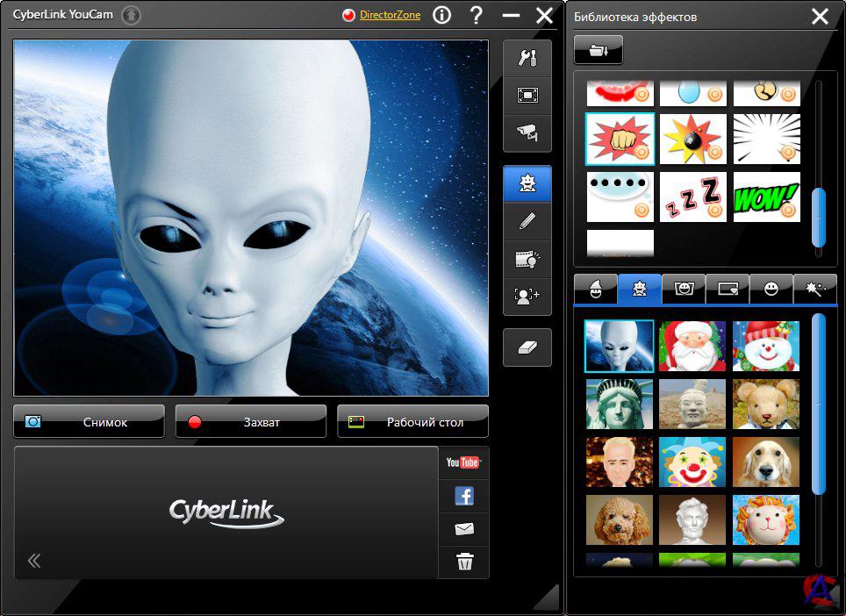This screenshot has width=846, height=616.
Task: Click the avatars list scrollbar handle
Action: 819,404
